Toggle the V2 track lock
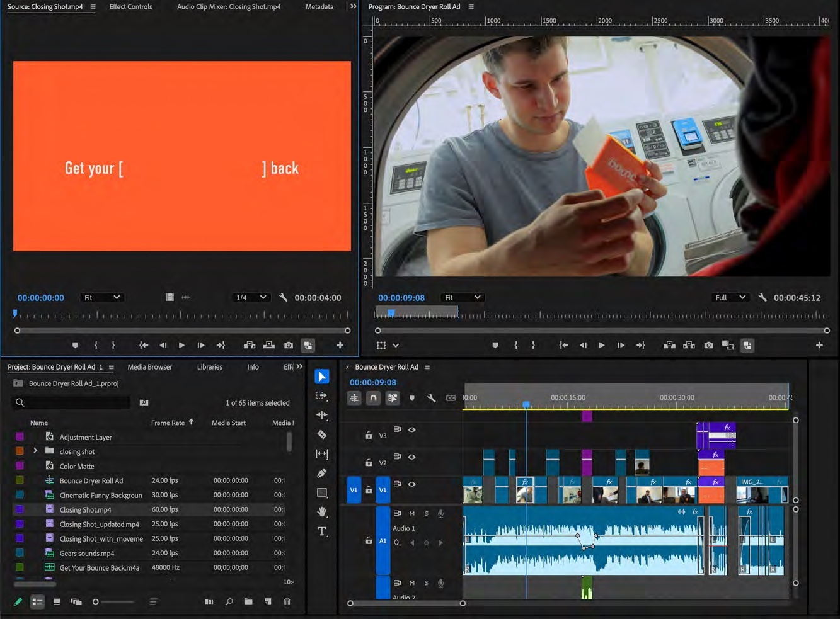The height and width of the screenshot is (619, 840). [x=369, y=462]
